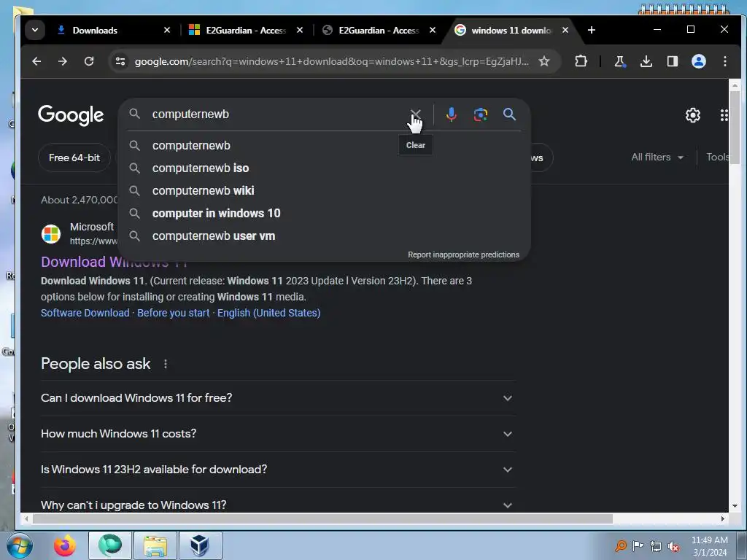Go back to previous page
The image size is (747, 560).
[36, 61]
